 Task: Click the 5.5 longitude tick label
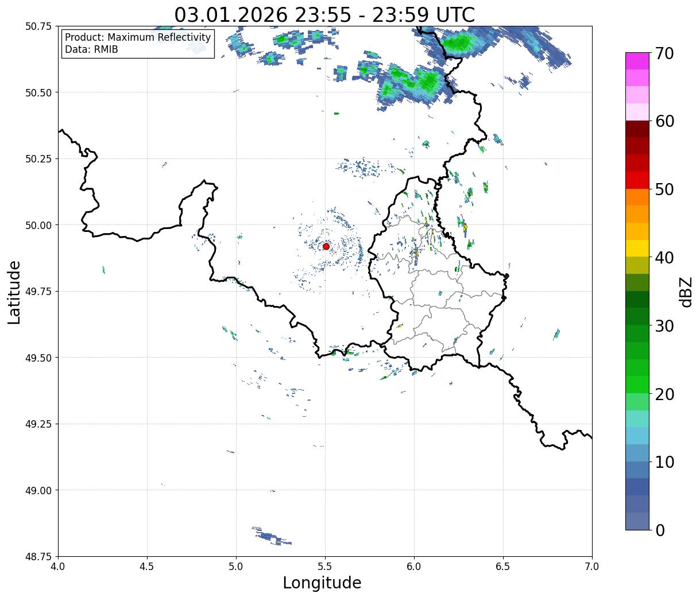325,566
